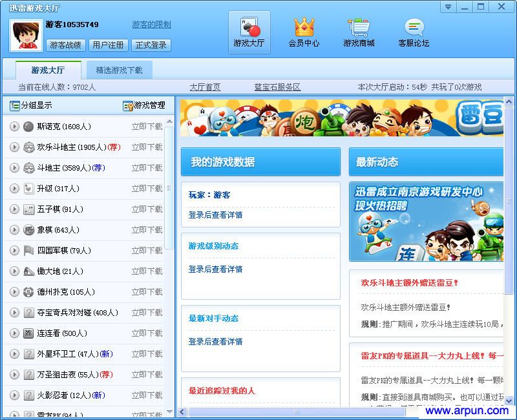Click 登录后查看详情 under 游戏级别动态
This screenshot has width=517, height=420.
pos(215,269)
